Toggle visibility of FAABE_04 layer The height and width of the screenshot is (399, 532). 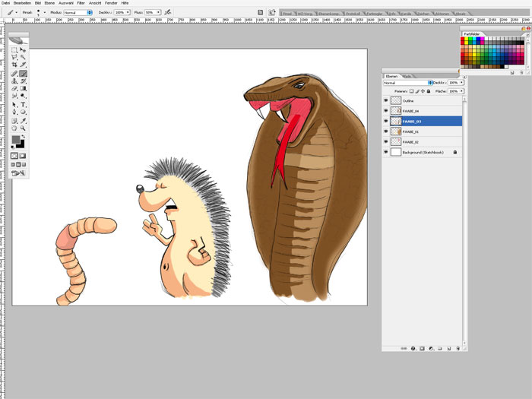[386, 110]
